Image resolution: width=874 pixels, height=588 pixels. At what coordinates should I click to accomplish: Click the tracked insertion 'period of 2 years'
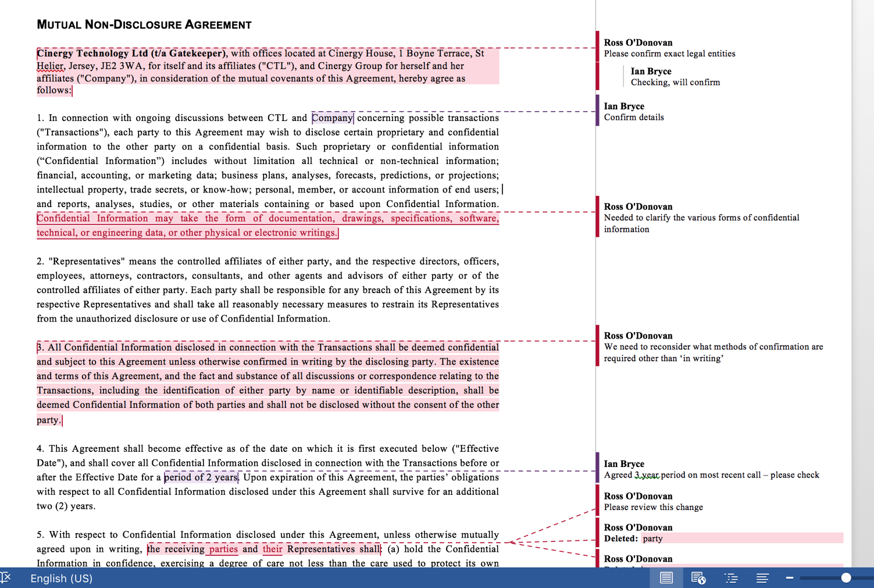click(x=201, y=477)
